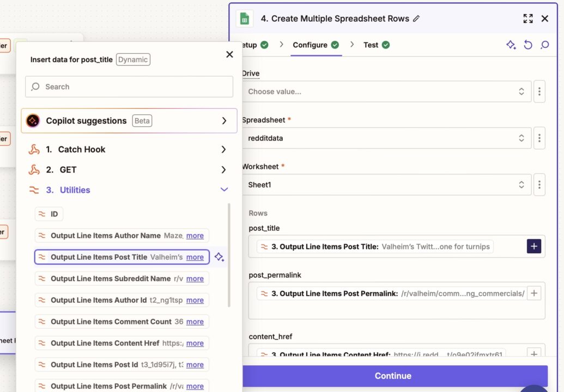
Task: Click plus button in content_href field
Action: tap(534, 353)
